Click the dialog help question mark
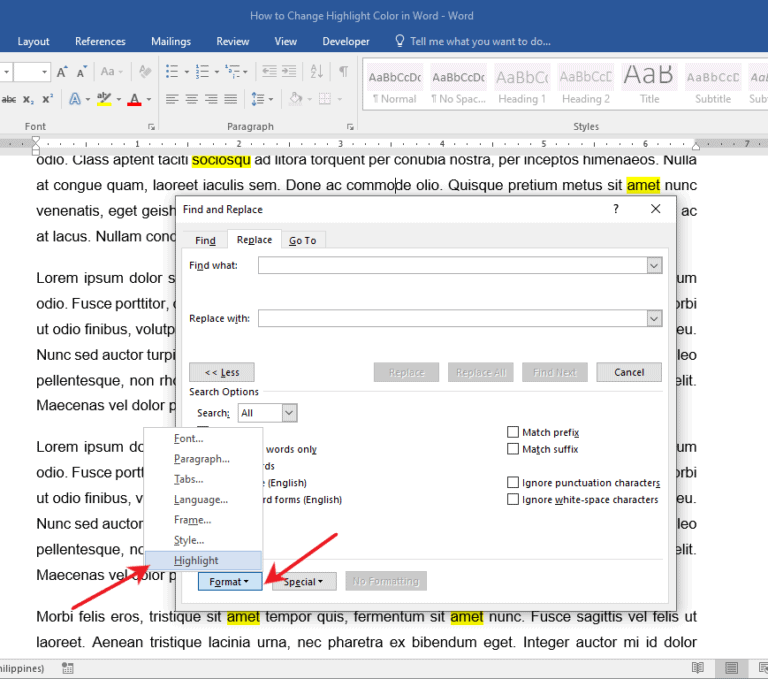 pos(616,209)
